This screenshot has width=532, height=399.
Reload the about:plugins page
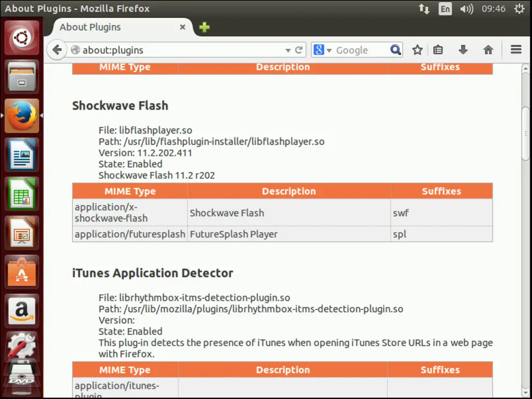tap(299, 50)
